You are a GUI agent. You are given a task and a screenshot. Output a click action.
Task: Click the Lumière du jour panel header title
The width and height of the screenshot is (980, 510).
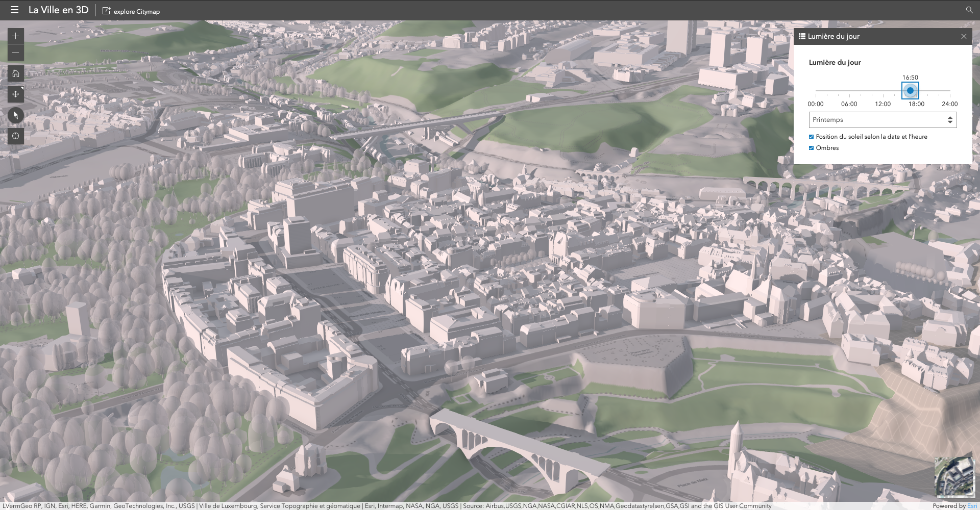pyautogui.click(x=834, y=36)
